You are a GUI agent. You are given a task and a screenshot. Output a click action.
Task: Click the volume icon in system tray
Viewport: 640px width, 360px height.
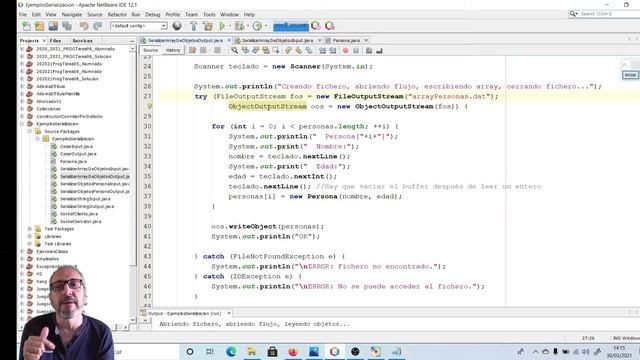point(586,351)
